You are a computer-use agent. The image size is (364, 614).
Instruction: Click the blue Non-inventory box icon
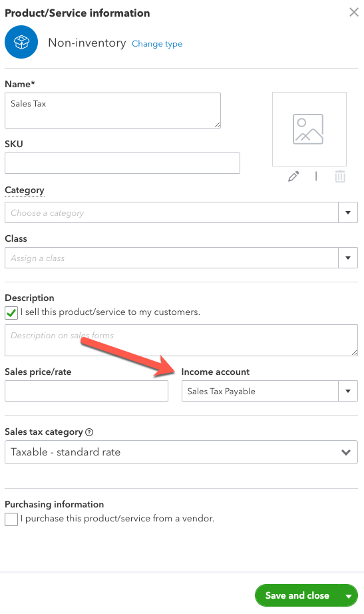coord(21,43)
